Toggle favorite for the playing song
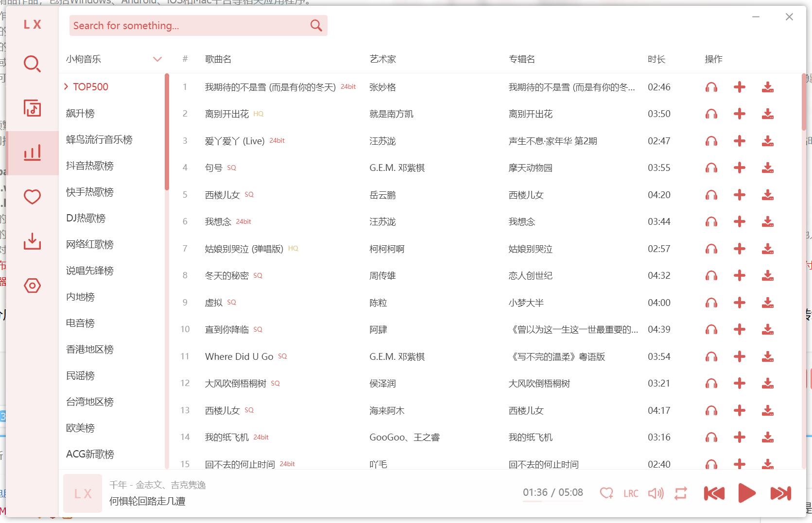This screenshot has height=523, width=812. tap(606, 493)
